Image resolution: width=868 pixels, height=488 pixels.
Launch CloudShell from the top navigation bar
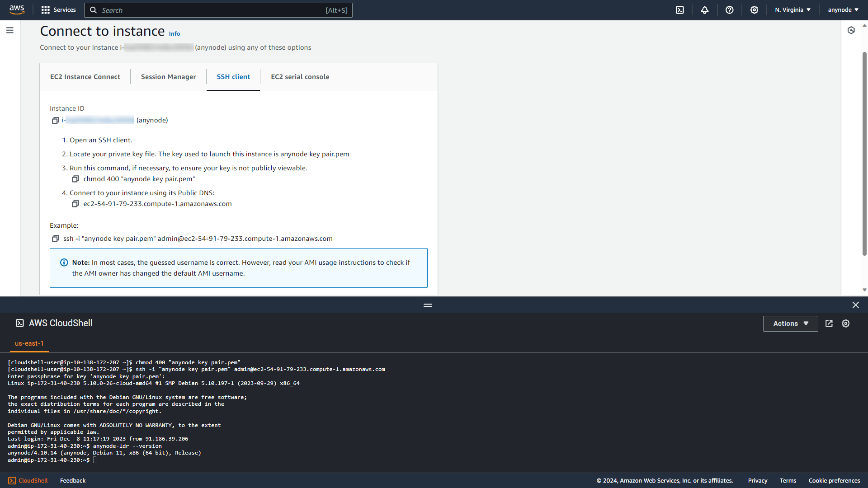[x=680, y=10]
